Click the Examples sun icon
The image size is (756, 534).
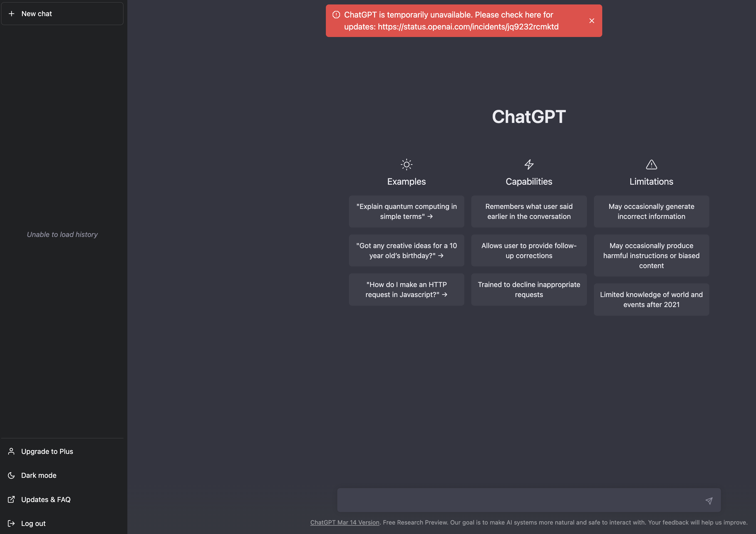406,165
